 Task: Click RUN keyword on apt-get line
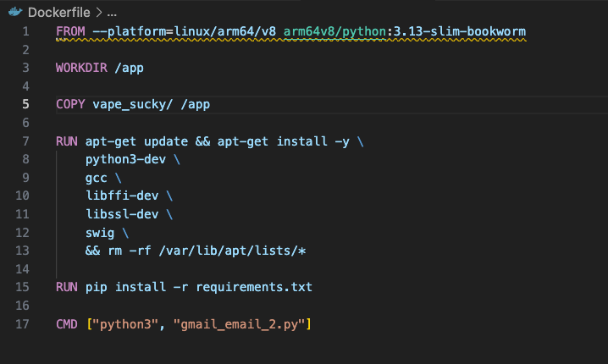pos(67,141)
